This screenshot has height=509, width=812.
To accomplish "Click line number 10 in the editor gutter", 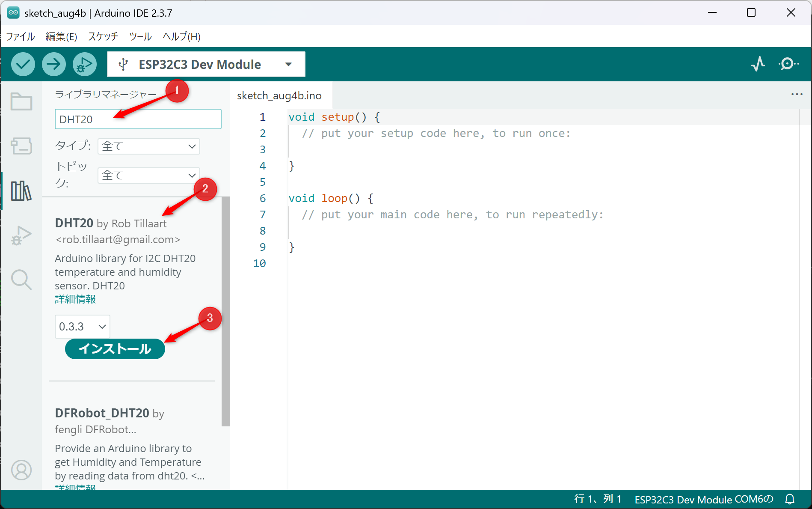I will click(259, 263).
